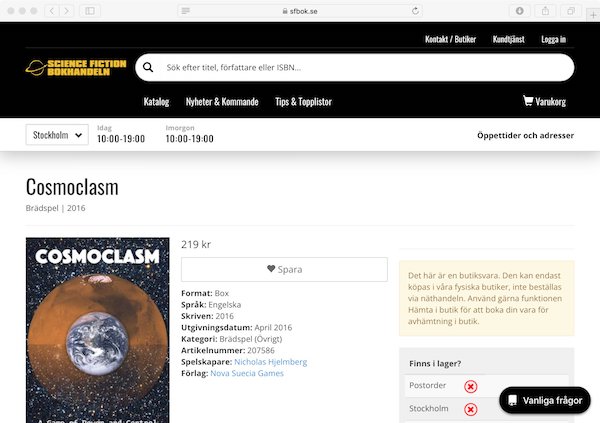Save item with the Spara button
This screenshot has height=423, width=600.
[x=284, y=269]
